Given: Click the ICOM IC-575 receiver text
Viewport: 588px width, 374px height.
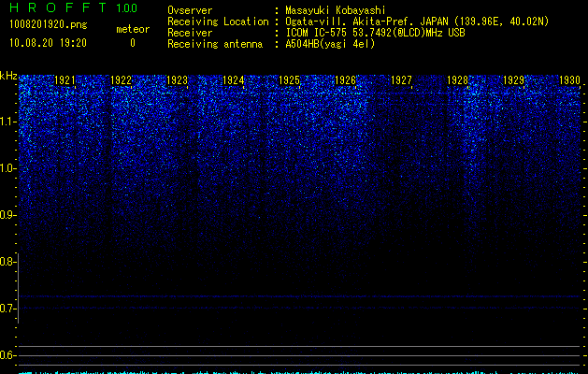Looking at the screenshot, I should pyautogui.click(x=375, y=33).
